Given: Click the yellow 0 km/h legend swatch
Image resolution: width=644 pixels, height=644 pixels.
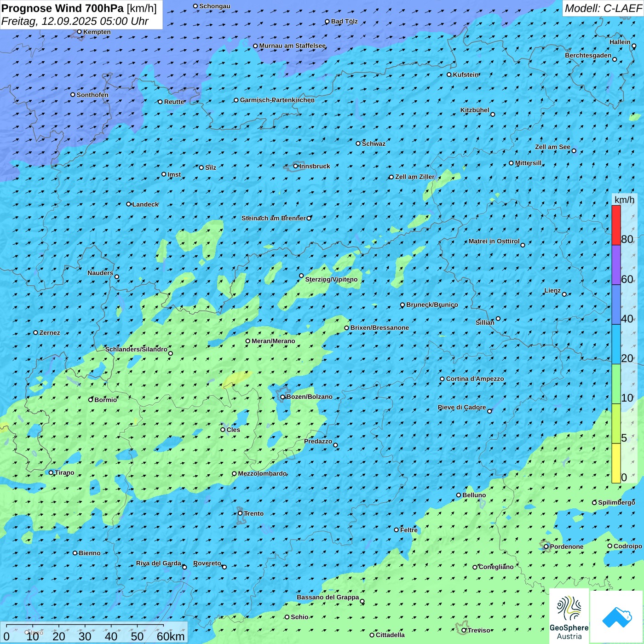Looking at the screenshot, I should point(616,463).
